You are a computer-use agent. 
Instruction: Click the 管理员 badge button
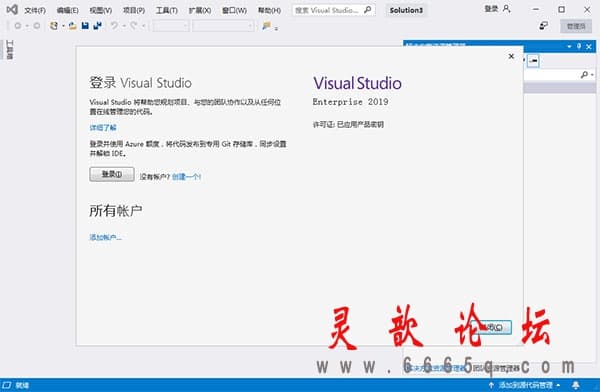point(576,26)
